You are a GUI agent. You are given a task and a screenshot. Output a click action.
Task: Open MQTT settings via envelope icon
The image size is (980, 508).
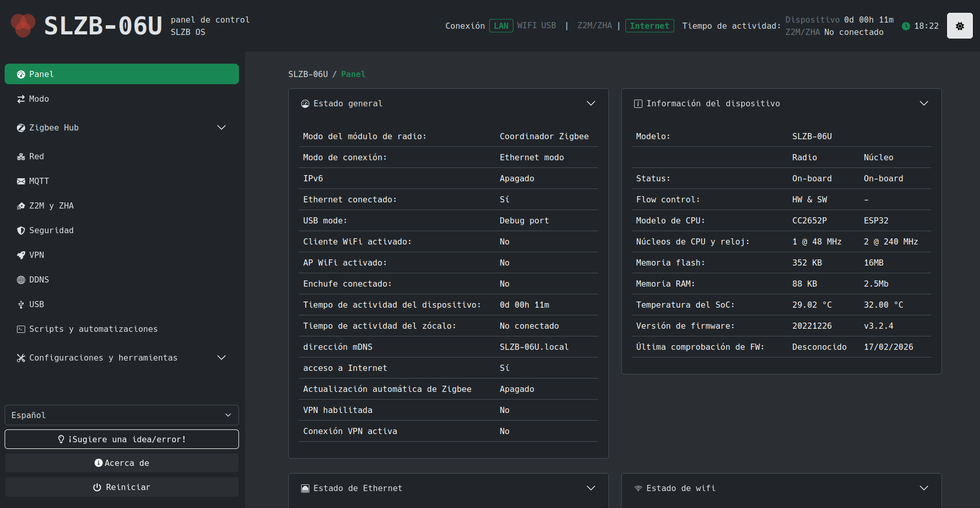point(21,181)
